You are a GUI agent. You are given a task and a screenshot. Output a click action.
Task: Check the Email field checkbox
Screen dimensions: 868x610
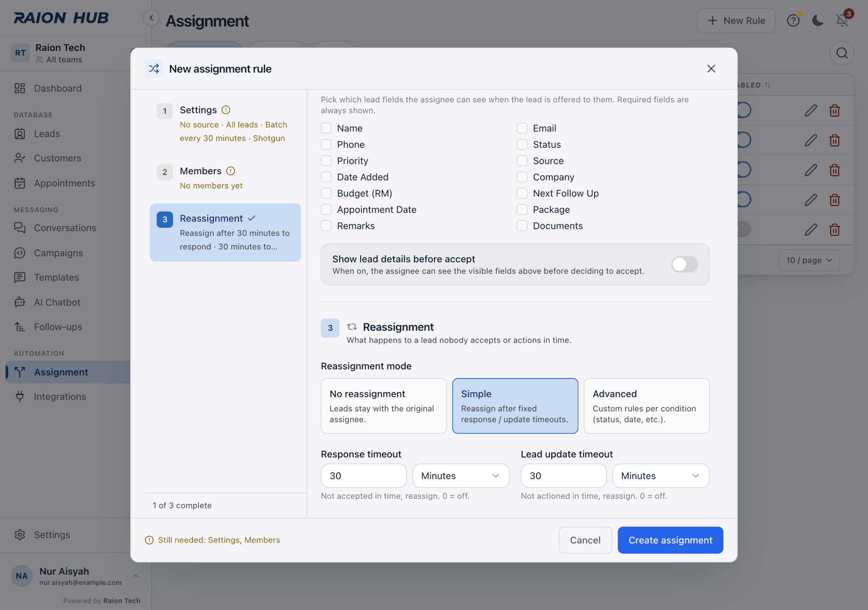point(522,129)
